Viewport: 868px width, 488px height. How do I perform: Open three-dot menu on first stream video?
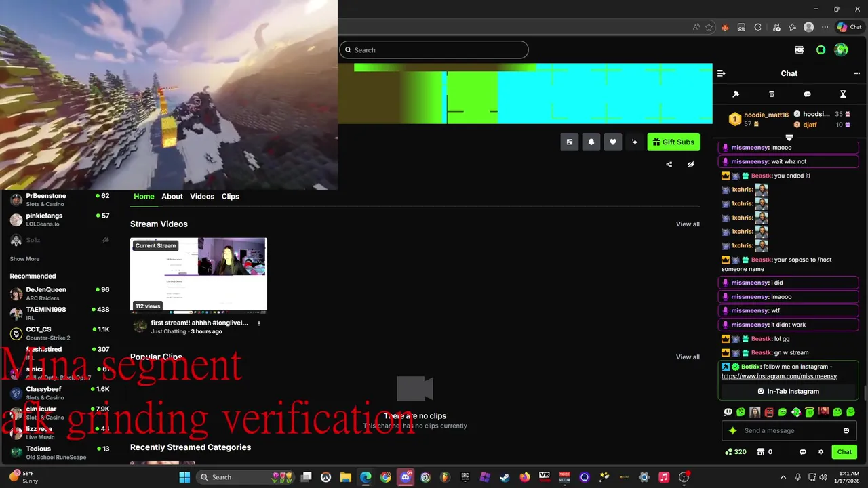coord(258,323)
